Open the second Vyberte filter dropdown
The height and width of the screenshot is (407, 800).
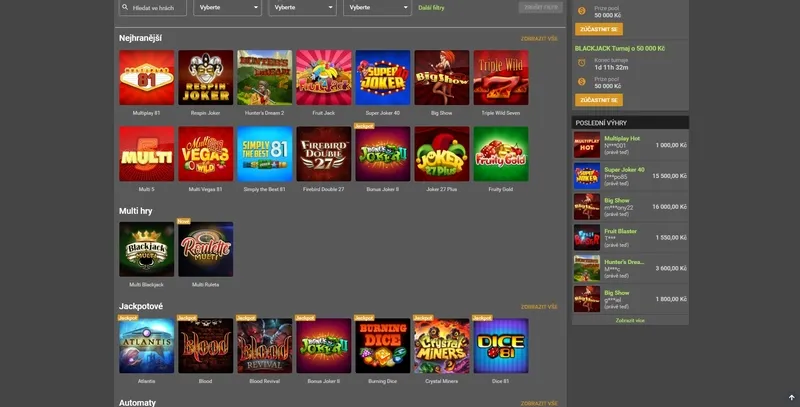point(302,8)
